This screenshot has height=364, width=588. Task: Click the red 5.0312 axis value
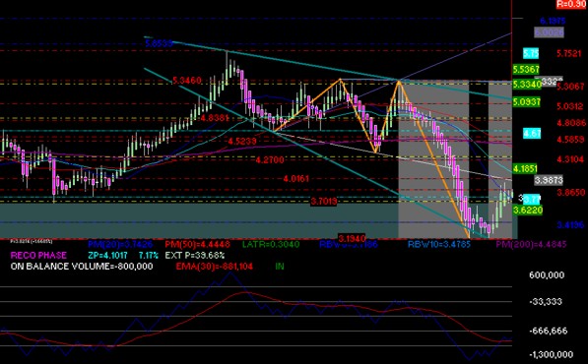570,106
